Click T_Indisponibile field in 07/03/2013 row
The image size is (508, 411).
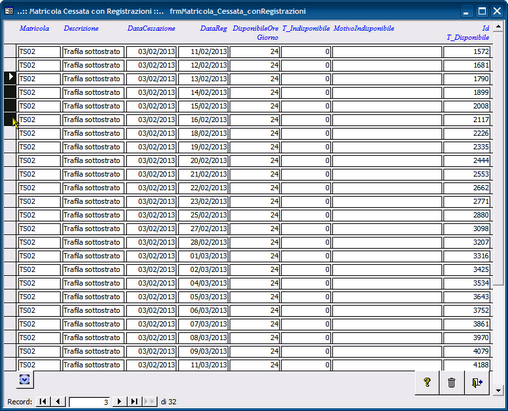pos(306,324)
